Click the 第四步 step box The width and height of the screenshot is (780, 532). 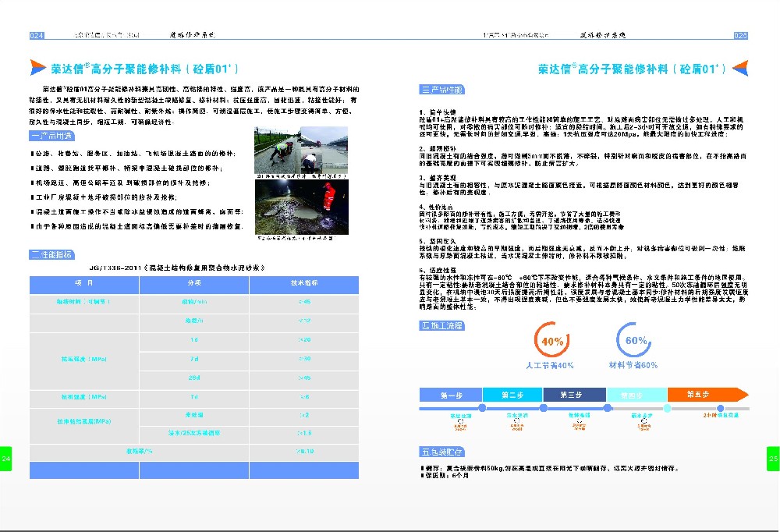(636, 395)
